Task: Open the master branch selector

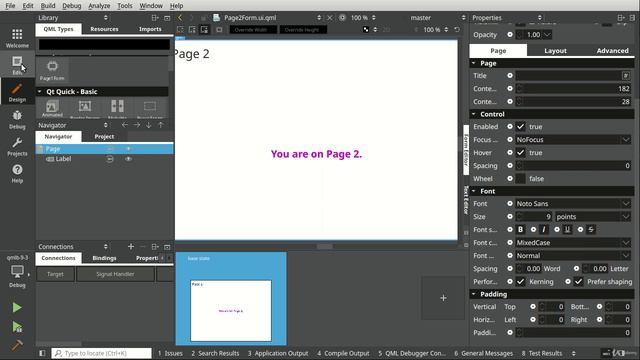Action: point(438,18)
